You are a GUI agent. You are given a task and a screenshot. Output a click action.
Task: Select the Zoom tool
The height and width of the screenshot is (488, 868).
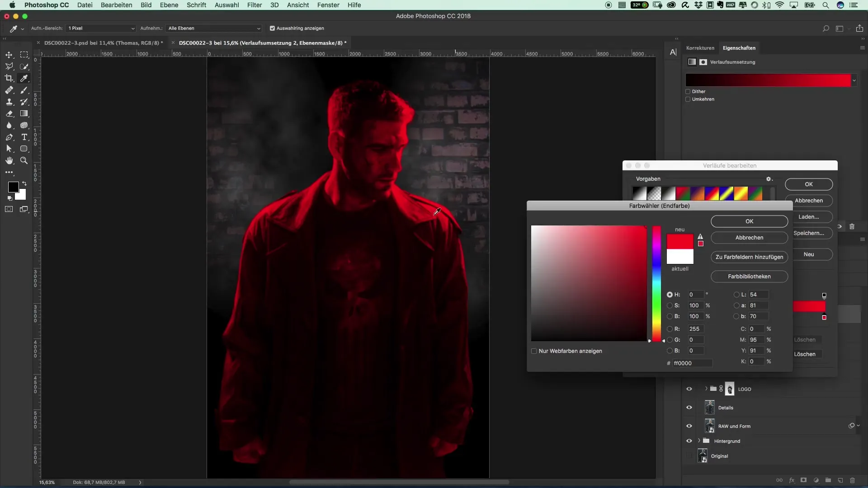(x=24, y=160)
